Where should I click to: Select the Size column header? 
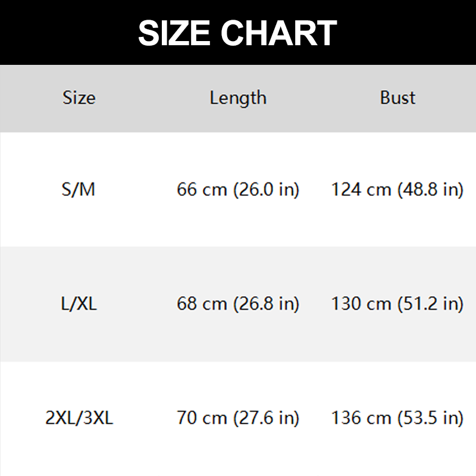[x=79, y=98]
